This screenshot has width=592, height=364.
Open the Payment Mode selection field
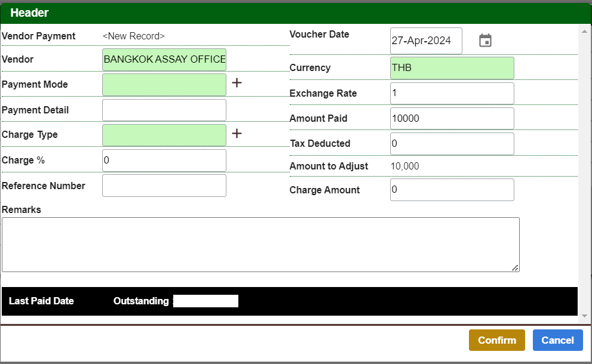point(164,85)
